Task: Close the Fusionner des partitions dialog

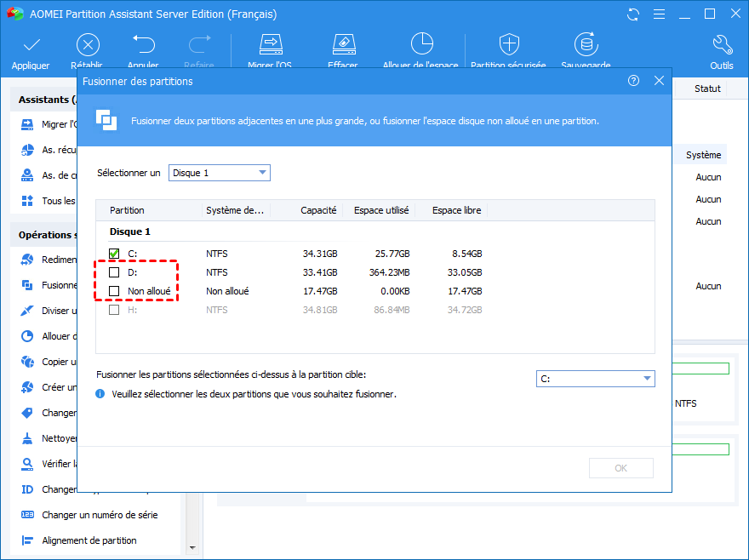Action: [659, 81]
